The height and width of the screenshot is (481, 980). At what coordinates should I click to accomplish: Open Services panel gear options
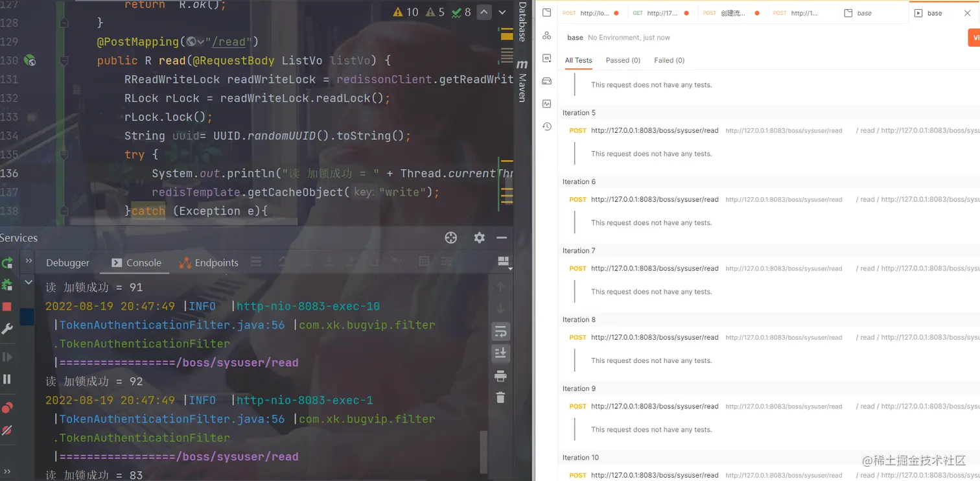[x=480, y=238]
